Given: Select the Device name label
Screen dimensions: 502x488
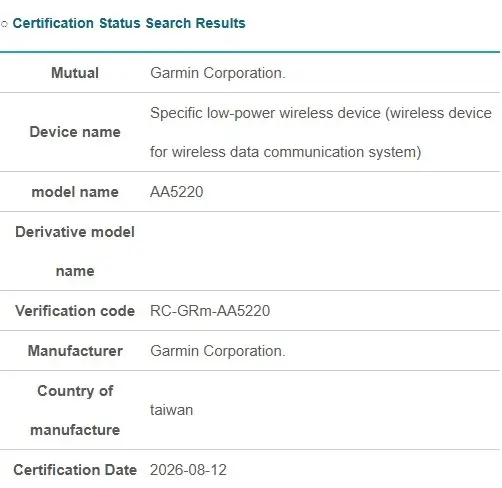Looking at the screenshot, I should (x=75, y=132).
